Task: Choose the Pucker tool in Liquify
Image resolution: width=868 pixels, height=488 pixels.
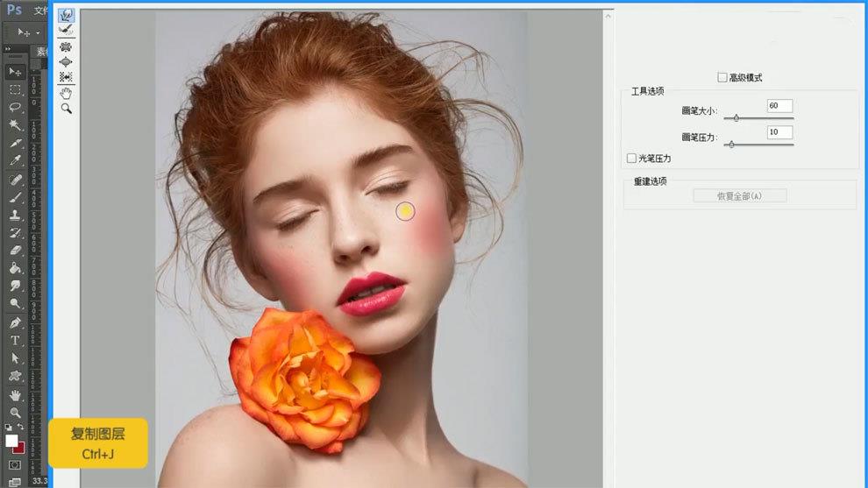Action: point(66,46)
